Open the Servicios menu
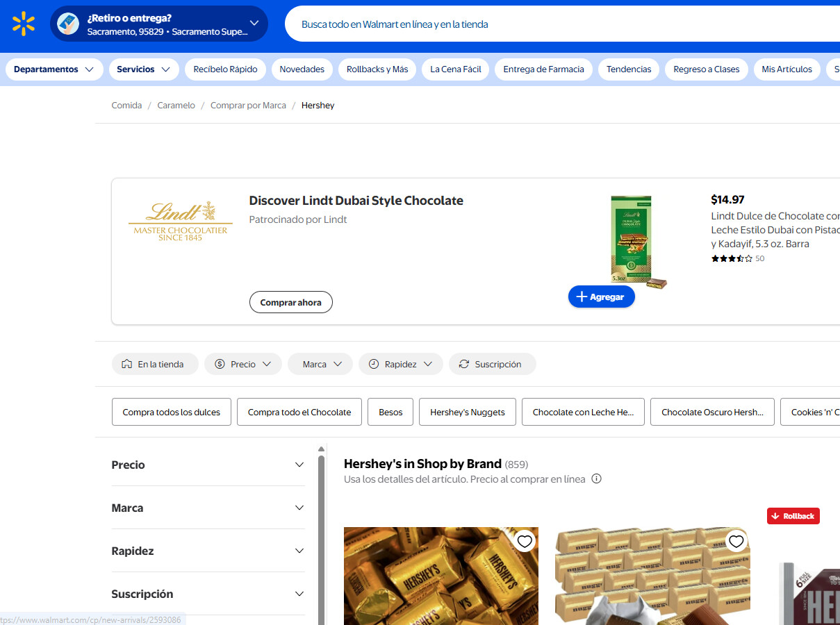Screen dimensions: 840x625 coord(144,69)
